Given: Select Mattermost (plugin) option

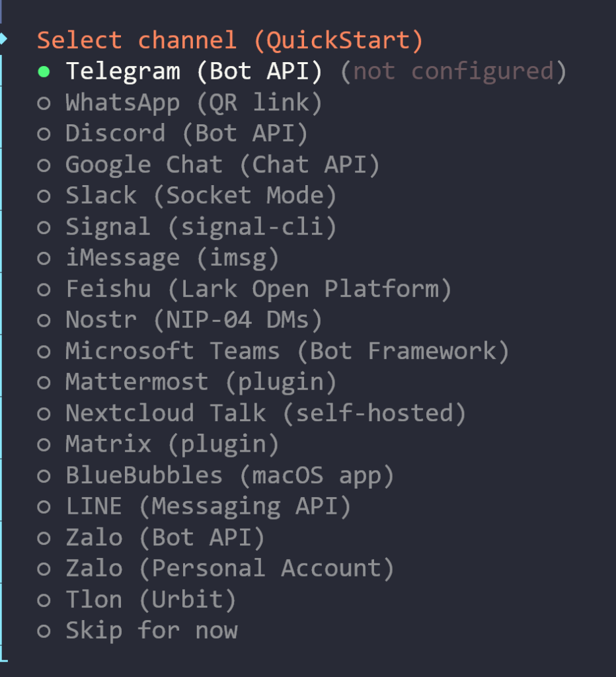Looking at the screenshot, I should [201, 382].
